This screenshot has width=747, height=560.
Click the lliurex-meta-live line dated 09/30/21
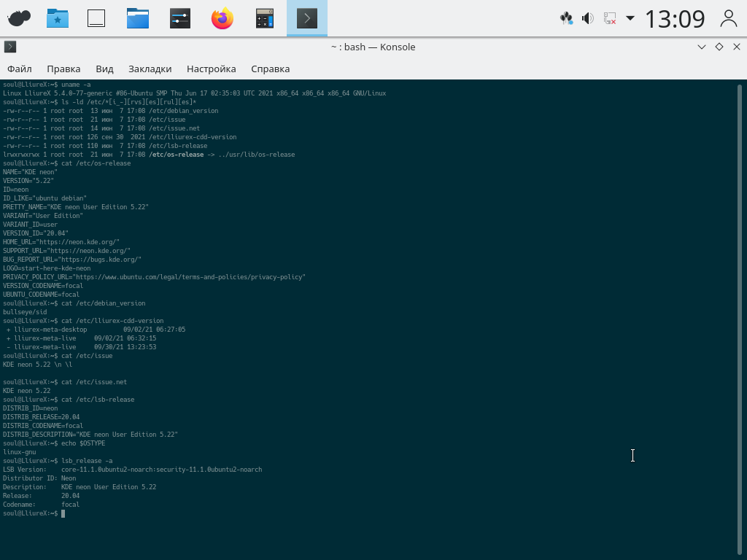coord(82,346)
